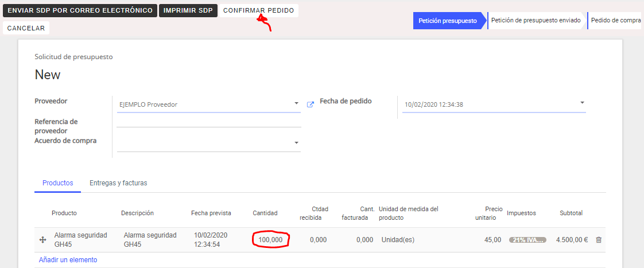Click the Ctdad recibida value 0,000
The height and width of the screenshot is (268, 644).
[319, 240]
